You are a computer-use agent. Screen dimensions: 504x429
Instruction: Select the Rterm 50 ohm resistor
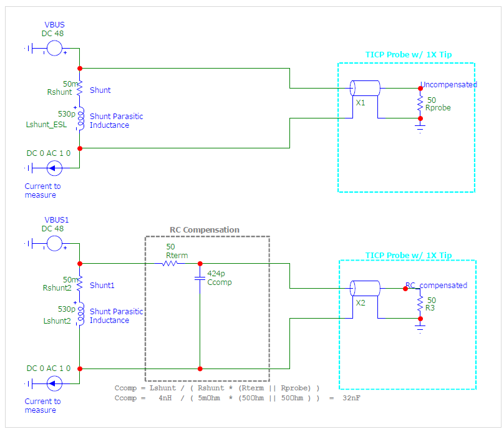tap(170, 264)
